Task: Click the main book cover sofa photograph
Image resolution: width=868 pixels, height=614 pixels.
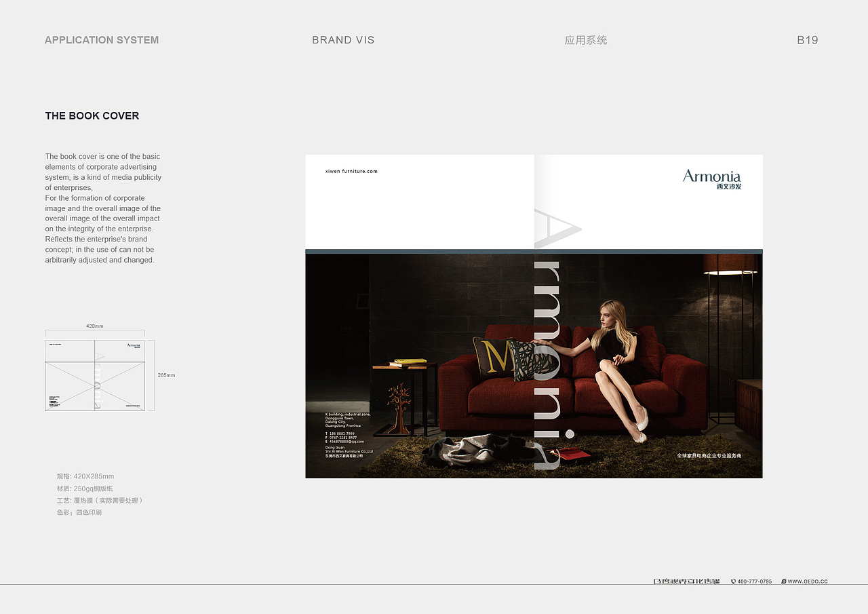Action: (534, 366)
